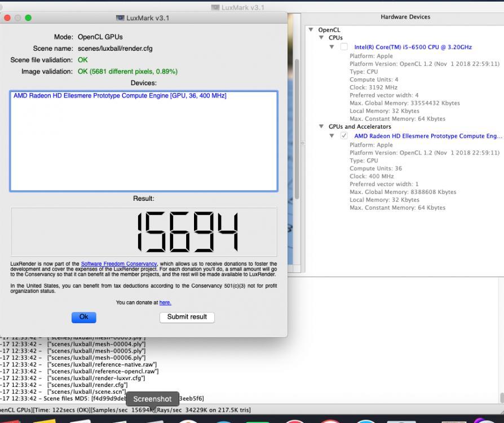Click the 'Clock: 400 MHz' GPU row
504x423 pixels.
372,177
